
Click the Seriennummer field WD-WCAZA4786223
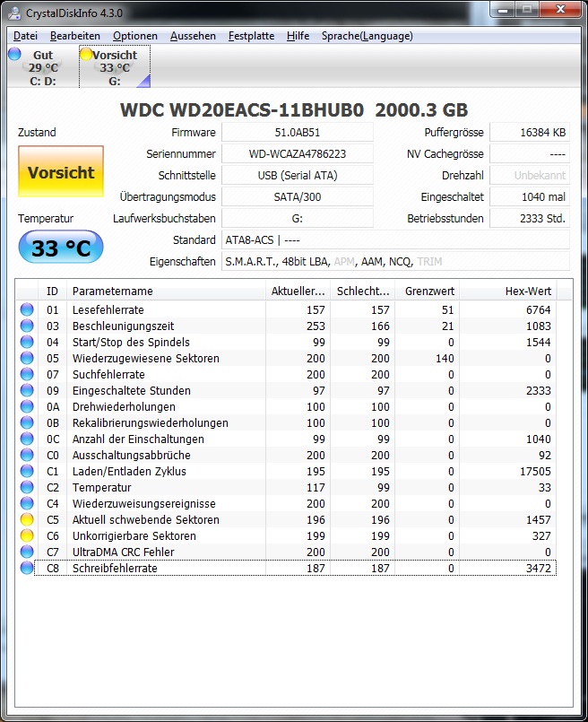click(x=298, y=153)
